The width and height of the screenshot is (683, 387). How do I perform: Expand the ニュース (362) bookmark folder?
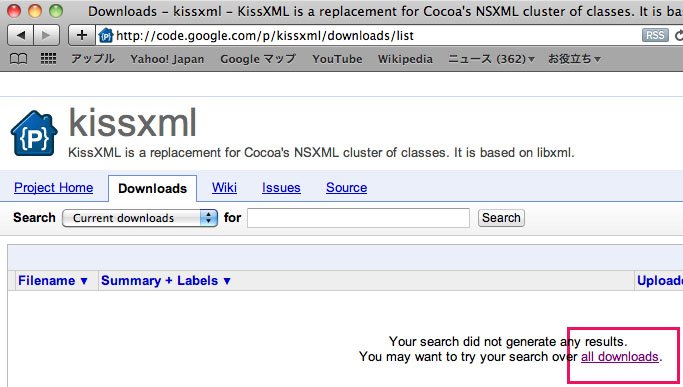coord(491,59)
